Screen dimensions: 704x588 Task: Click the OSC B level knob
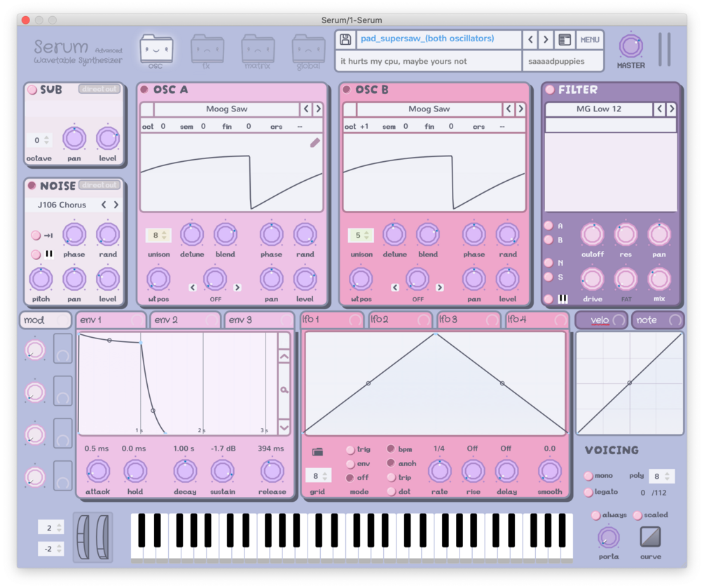click(507, 279)
